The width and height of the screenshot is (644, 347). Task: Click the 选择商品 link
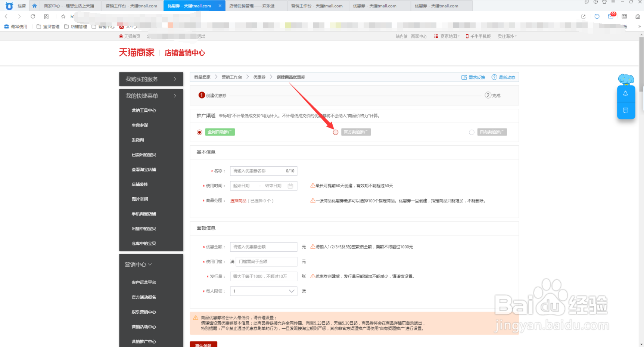pos(238,201)
